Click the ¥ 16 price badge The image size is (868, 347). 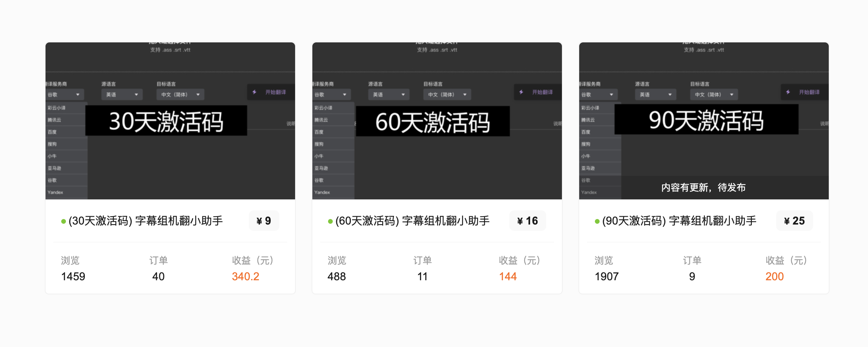pos(527,221)
